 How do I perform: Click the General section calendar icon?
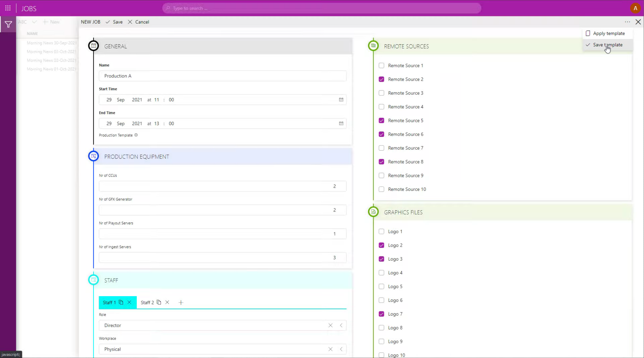point(93,46)
